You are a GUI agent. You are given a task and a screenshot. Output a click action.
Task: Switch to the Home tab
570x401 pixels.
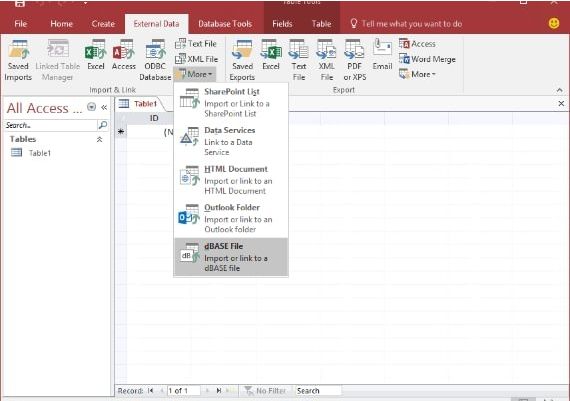point(61,24)
